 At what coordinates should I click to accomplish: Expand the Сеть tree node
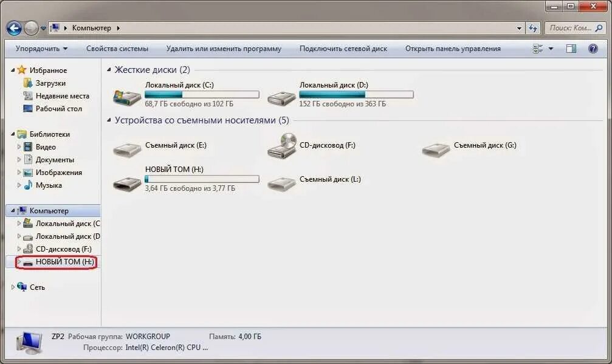[x=13, y=287]
